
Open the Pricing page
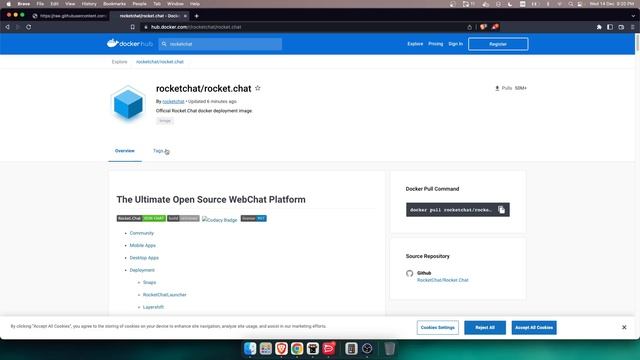tap(436, 44)
